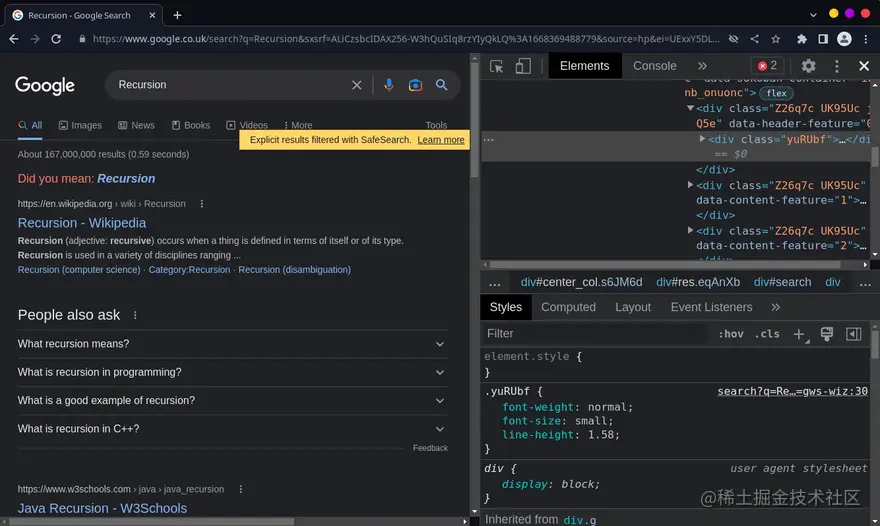Close the DevTools panel
The image size is (880, 526).
pos(864,66)
